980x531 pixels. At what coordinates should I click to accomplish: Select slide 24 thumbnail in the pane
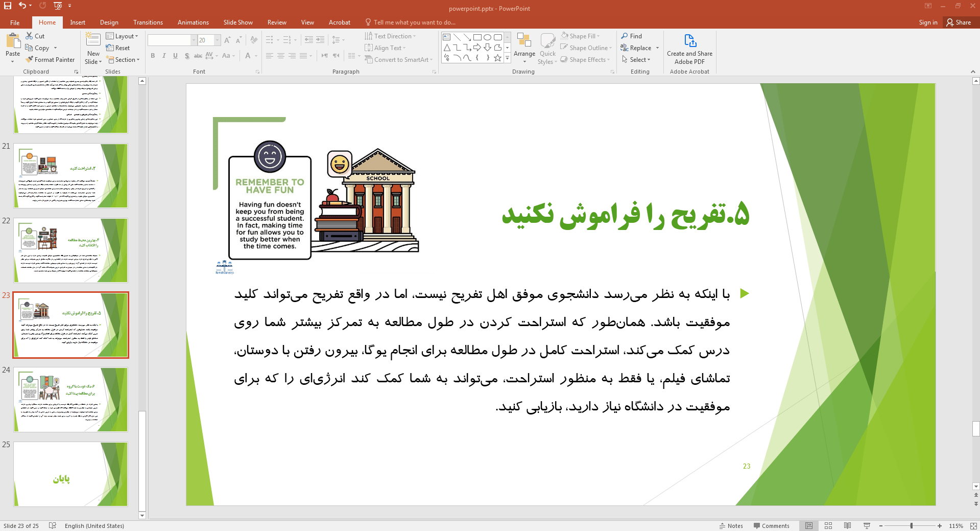tap(70, 399)
